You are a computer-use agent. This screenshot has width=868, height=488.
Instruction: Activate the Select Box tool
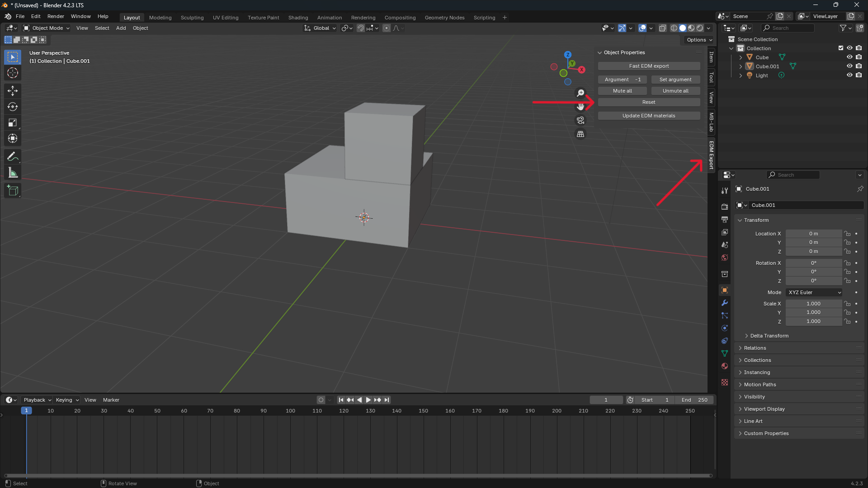point(13,57)
